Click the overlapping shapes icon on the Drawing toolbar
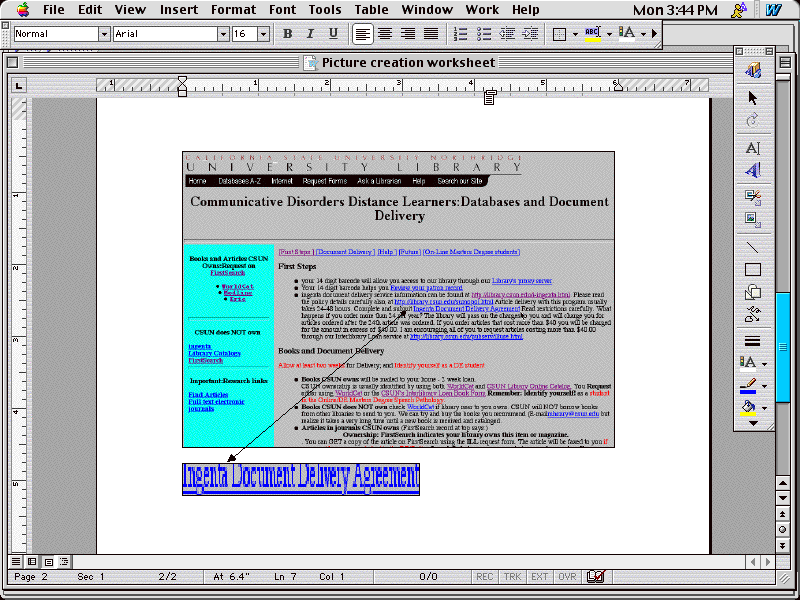 753,292
